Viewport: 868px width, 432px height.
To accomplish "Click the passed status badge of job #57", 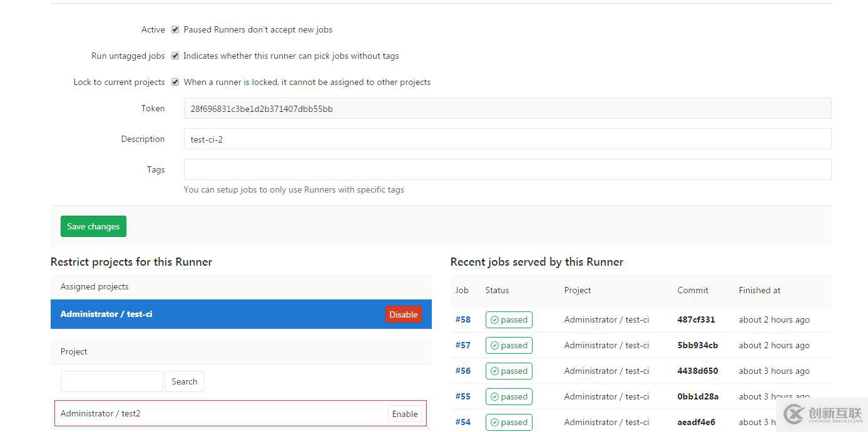I will tap(509, 345).
